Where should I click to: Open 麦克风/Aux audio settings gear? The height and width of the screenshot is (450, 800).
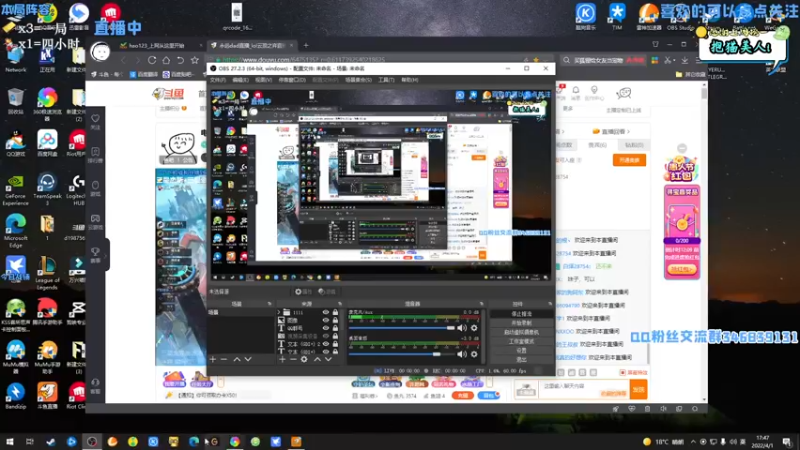pyautogui.click(x=474, y=328)
